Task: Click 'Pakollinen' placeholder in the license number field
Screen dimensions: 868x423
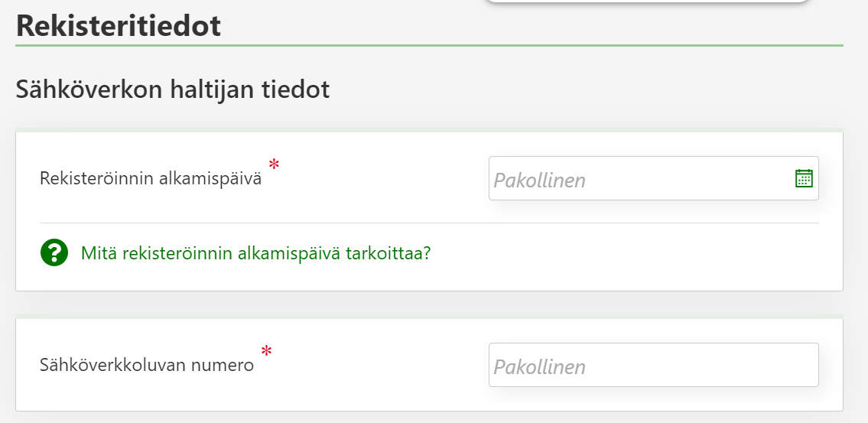Action: (540, 367)
